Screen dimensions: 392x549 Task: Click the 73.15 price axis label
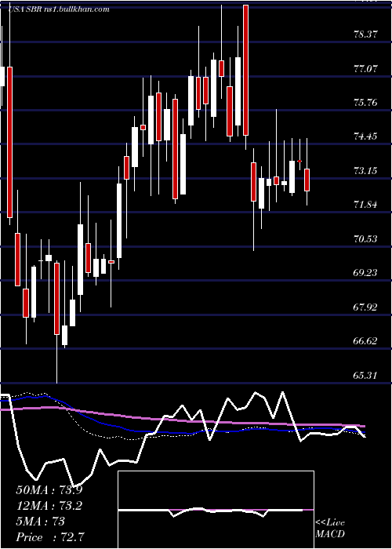[x=366, y=171]
